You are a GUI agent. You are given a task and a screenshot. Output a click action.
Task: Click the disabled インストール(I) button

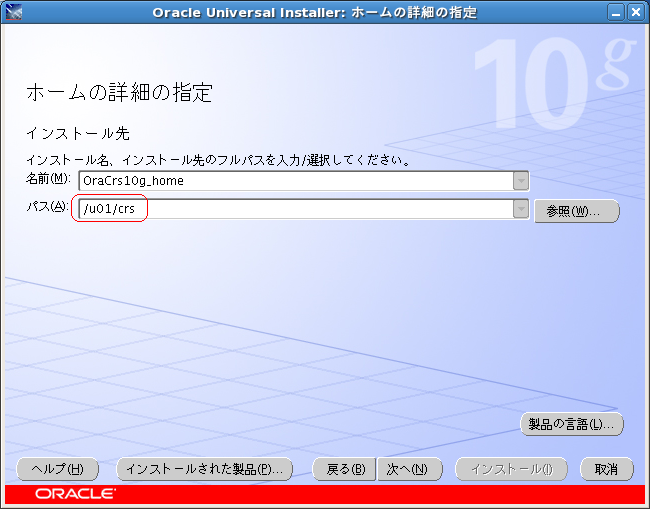click(512, 469)
